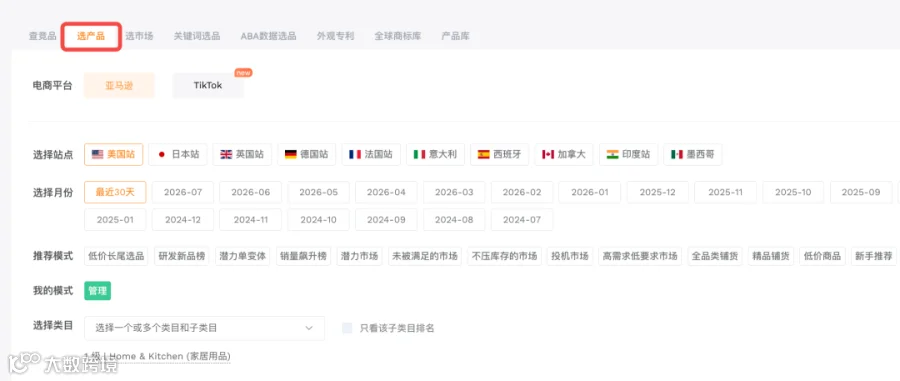Choose the 印度站 site
This screenshot has height=381, width=900.
tap(628, 154)
